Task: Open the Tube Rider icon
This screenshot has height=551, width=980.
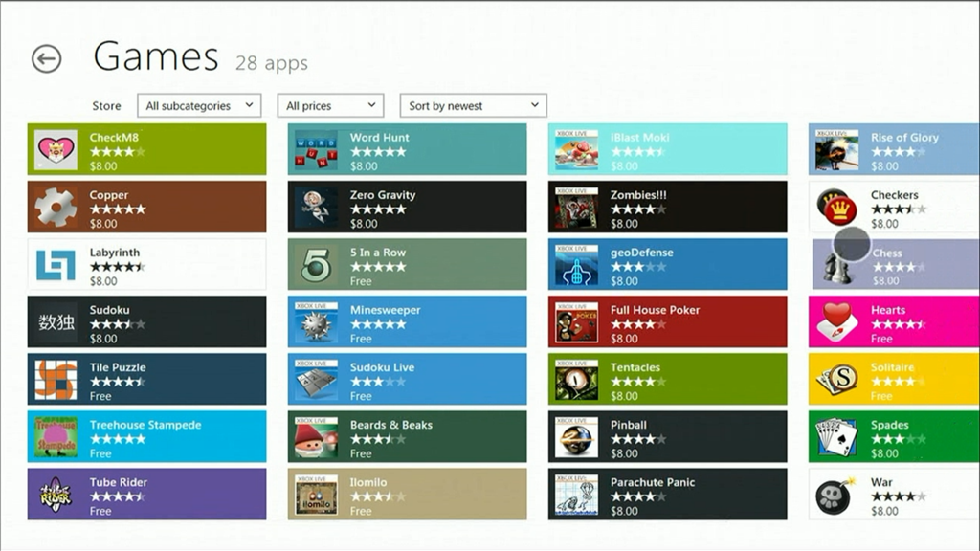Action: tap(56, 495)
